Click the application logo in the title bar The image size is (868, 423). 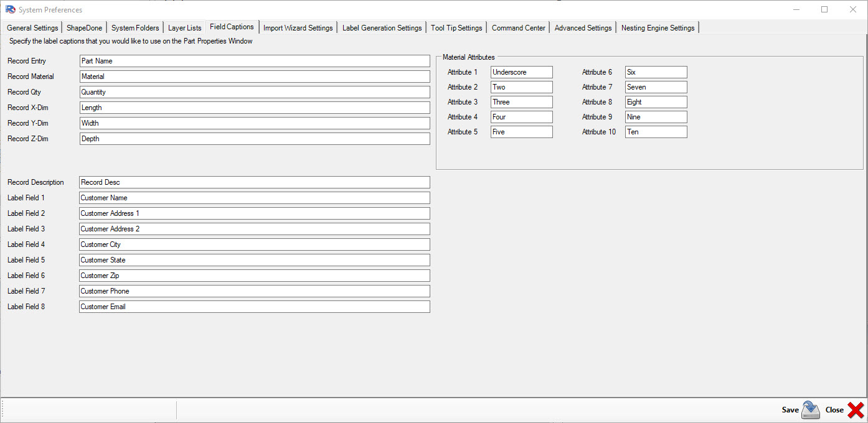10,9
